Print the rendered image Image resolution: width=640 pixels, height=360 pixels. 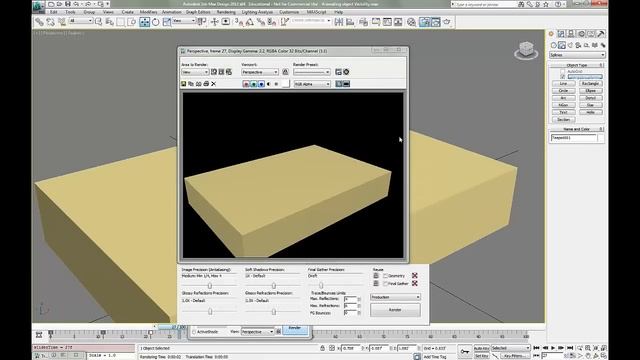coord(206,84)
